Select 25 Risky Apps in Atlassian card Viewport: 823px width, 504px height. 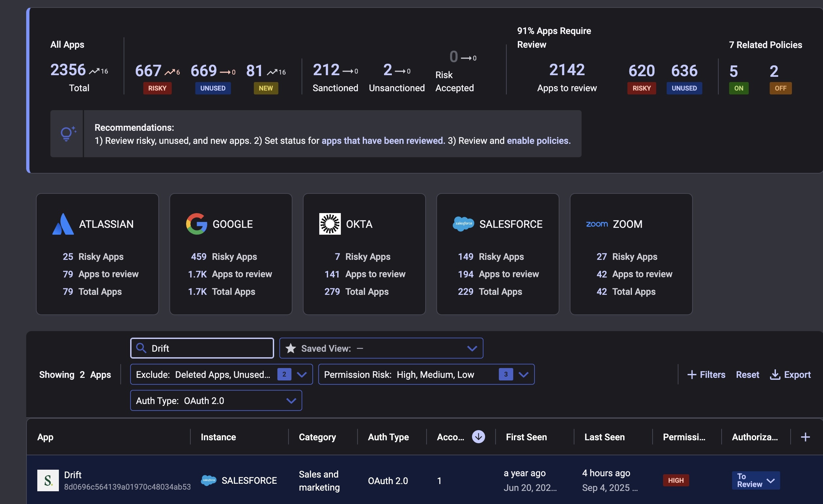coord(93,256)
